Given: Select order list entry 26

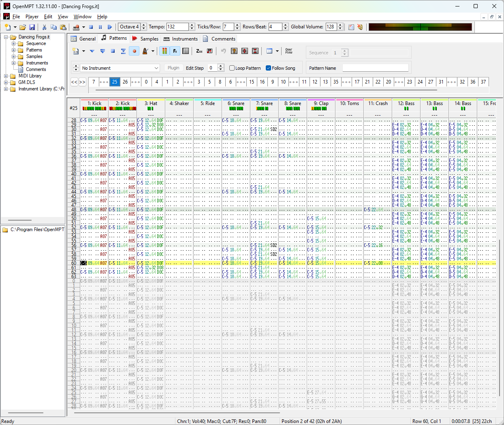Looking at the screenshot, I should pyautogui.click(x=125, y=82).
